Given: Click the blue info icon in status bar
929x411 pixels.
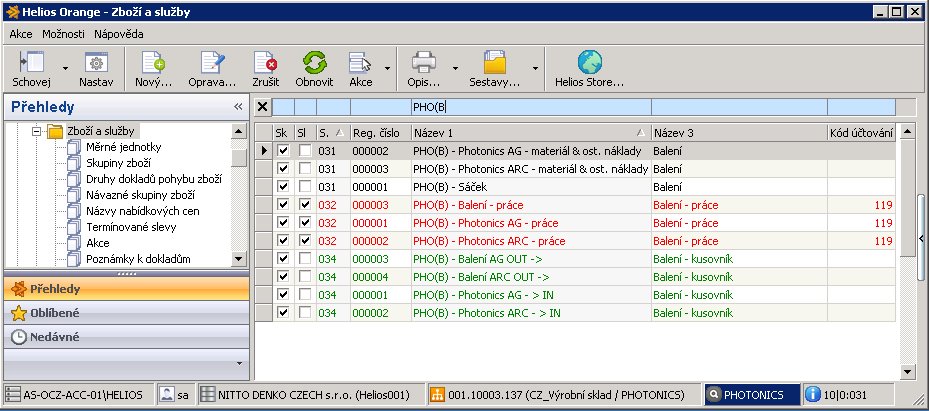Looking at the screenshot, I should click(x=813, y=394).
